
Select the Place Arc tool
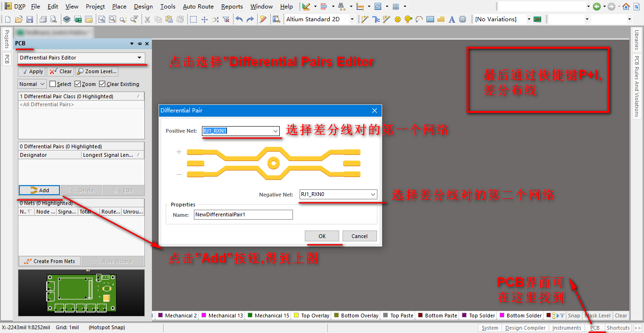pos(419,19)
